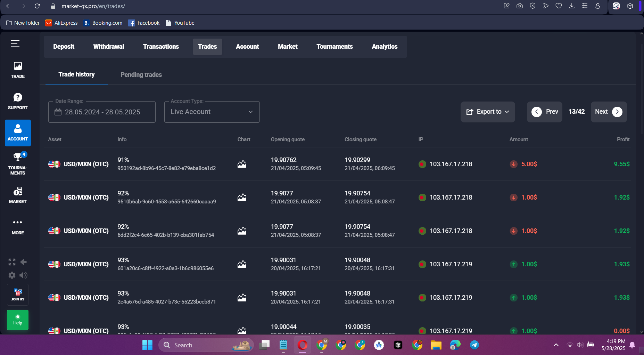Screen dimensions: 644x355
Task: View chart for the first USD/MXN trade
Action: pyautogui.click(x=242, y=164)
